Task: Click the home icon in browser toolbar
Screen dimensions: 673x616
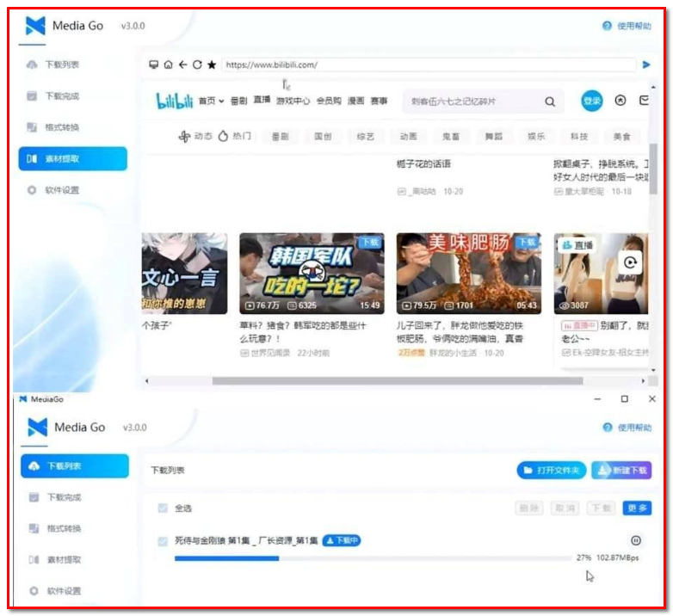Action: point(168,65)
